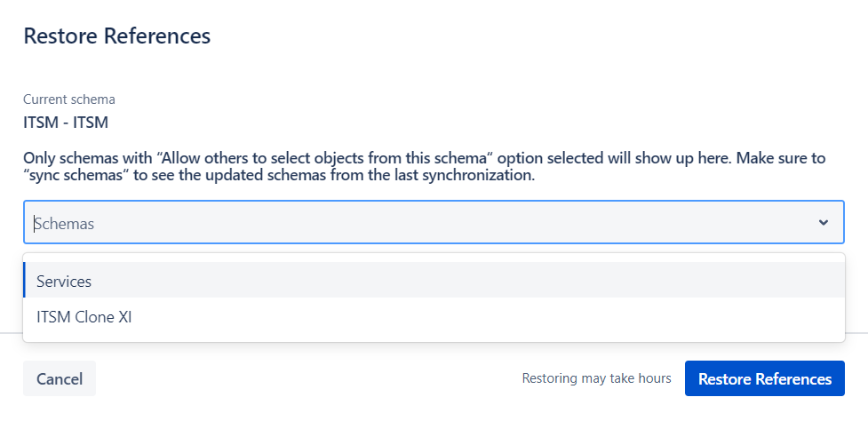
Task: Collapse the Schemas dropdown using the chevron arrow
Action: pos(824,222)
